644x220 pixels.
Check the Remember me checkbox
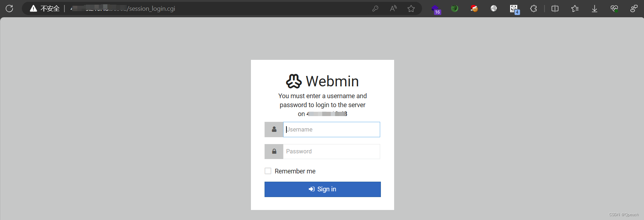[268, 171]
